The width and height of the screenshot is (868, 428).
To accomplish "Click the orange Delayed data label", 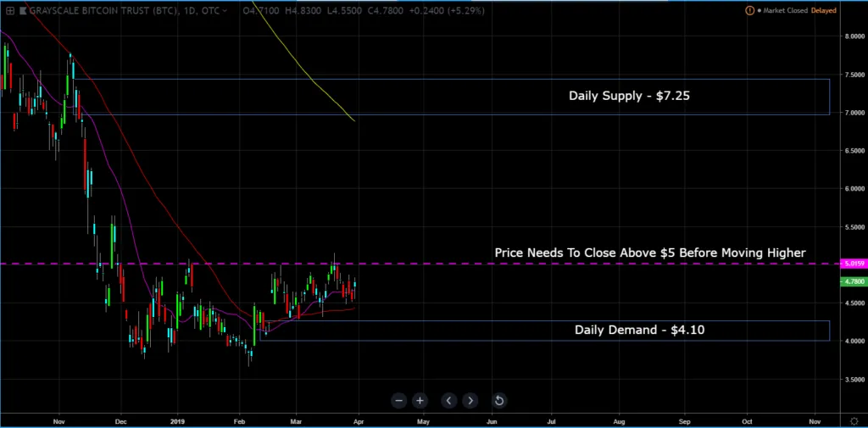I will (x=824, y=10).
